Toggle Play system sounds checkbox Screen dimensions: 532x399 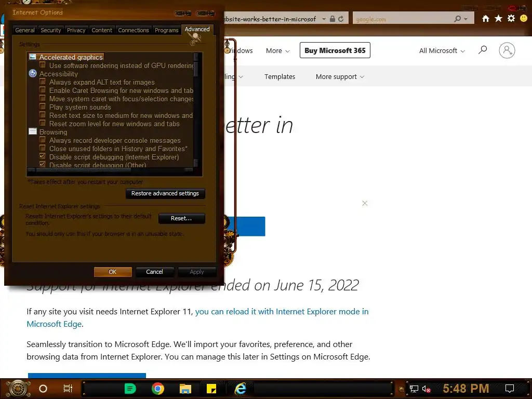click(43, 106)
